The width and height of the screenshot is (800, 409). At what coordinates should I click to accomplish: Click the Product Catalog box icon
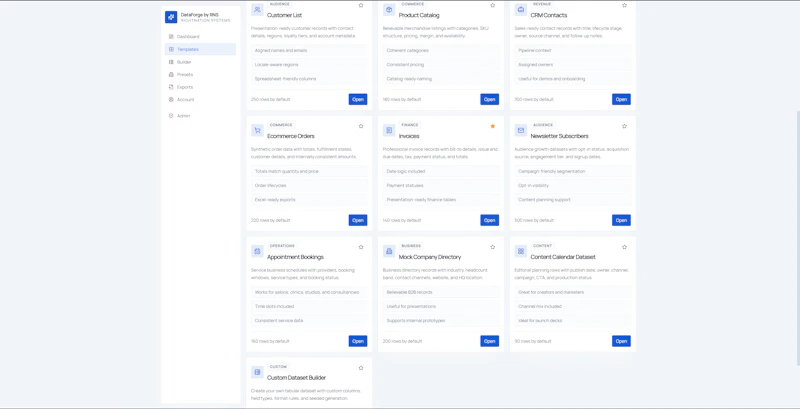[389, 10]
